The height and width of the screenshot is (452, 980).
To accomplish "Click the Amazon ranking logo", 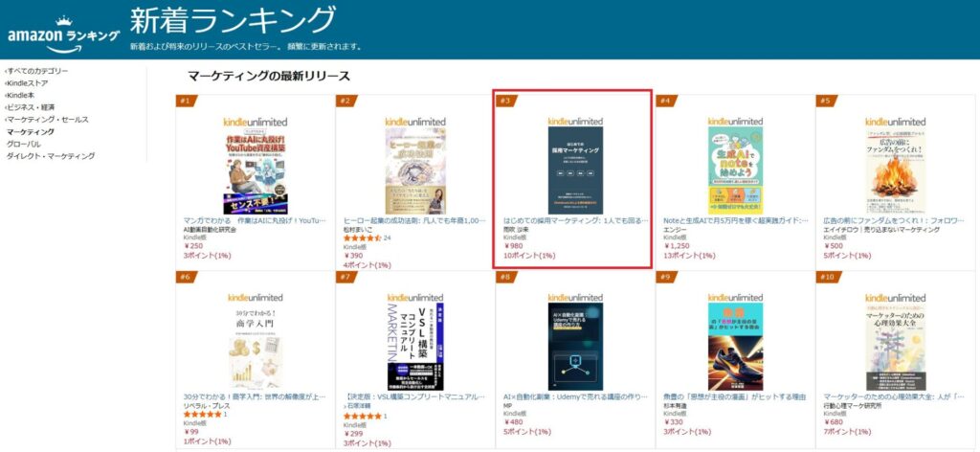I will (63, 34).
